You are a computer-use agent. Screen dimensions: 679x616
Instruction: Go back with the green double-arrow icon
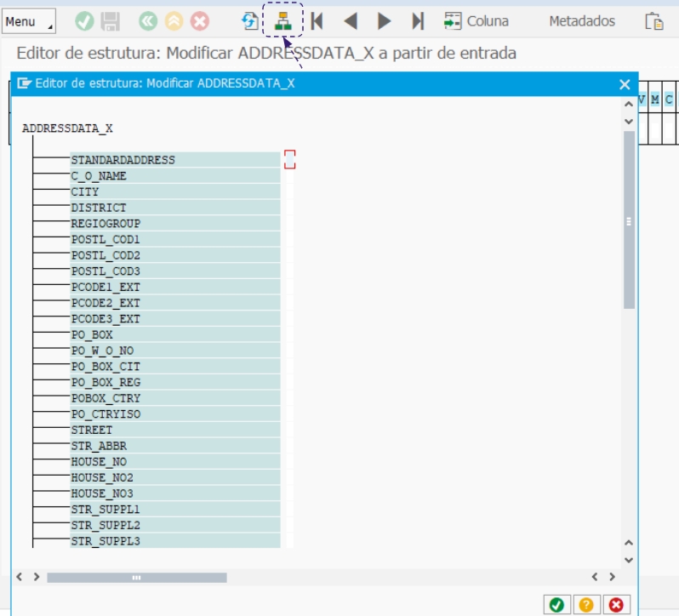click(147, 21)
